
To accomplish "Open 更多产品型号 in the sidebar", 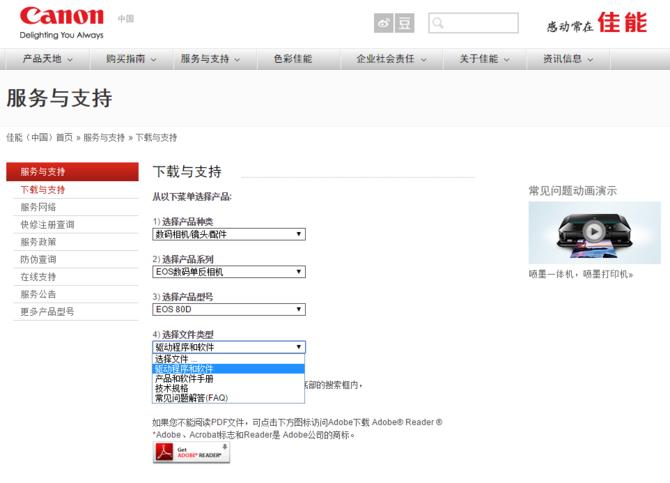I will 47,312.
